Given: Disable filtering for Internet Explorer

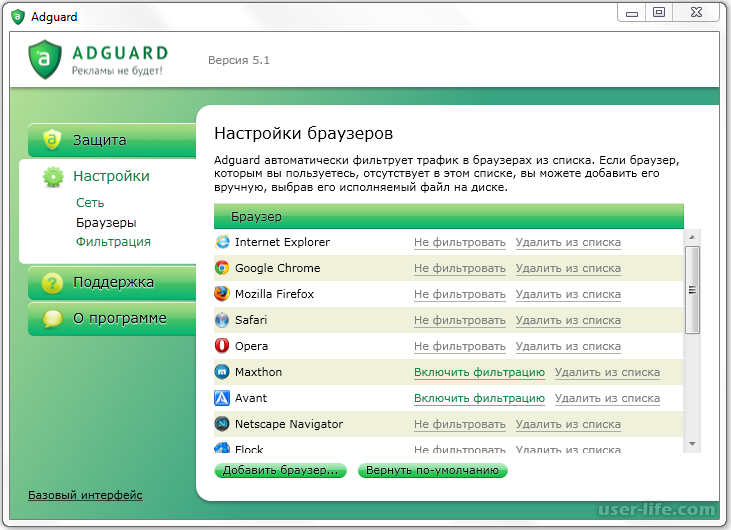Looking at the screenshot, I should pyautogui.click(x=460, y=242).
